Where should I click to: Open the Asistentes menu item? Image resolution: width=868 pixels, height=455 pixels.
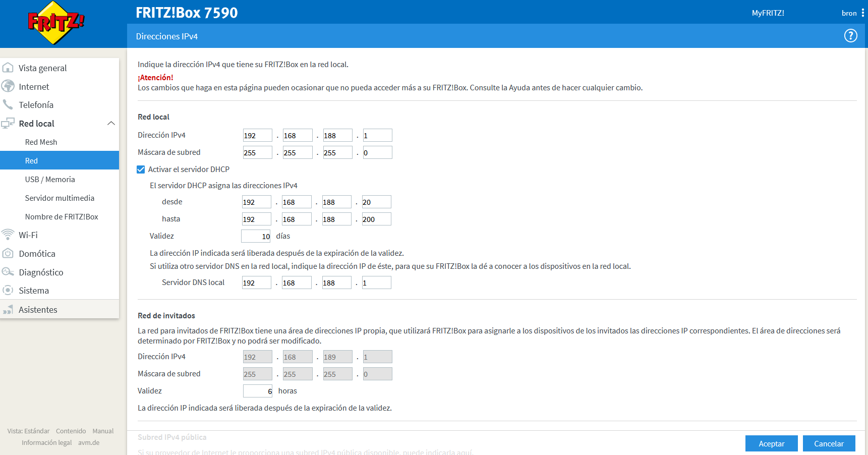click(x=60, y=310)
